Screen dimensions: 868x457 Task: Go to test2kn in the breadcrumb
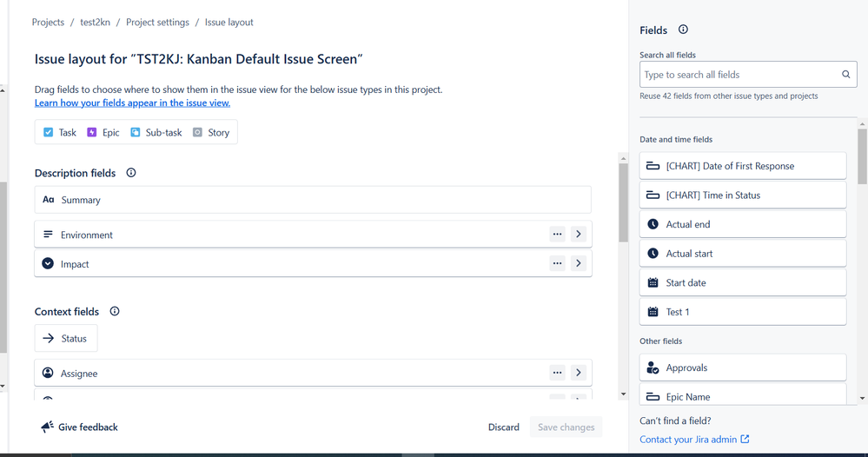pyautogui.click(x=96, y=22)
